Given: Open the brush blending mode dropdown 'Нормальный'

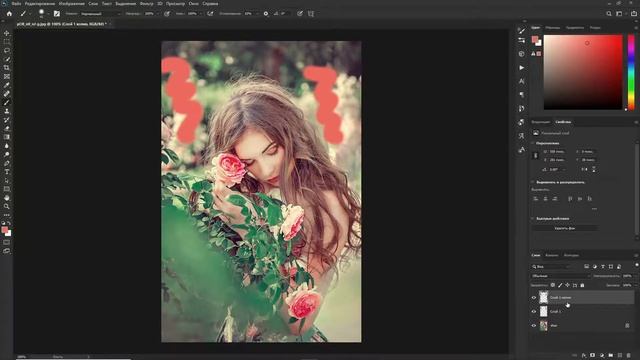Looking at the screenshot, I should [100, 13].
